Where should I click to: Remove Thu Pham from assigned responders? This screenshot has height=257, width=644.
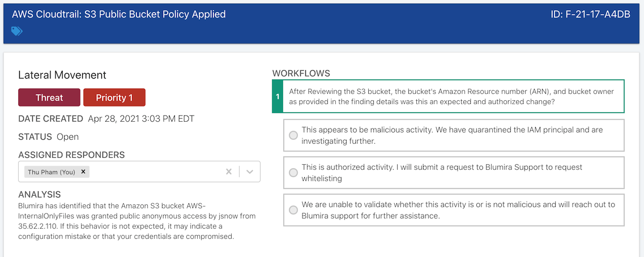click(83, 172)
